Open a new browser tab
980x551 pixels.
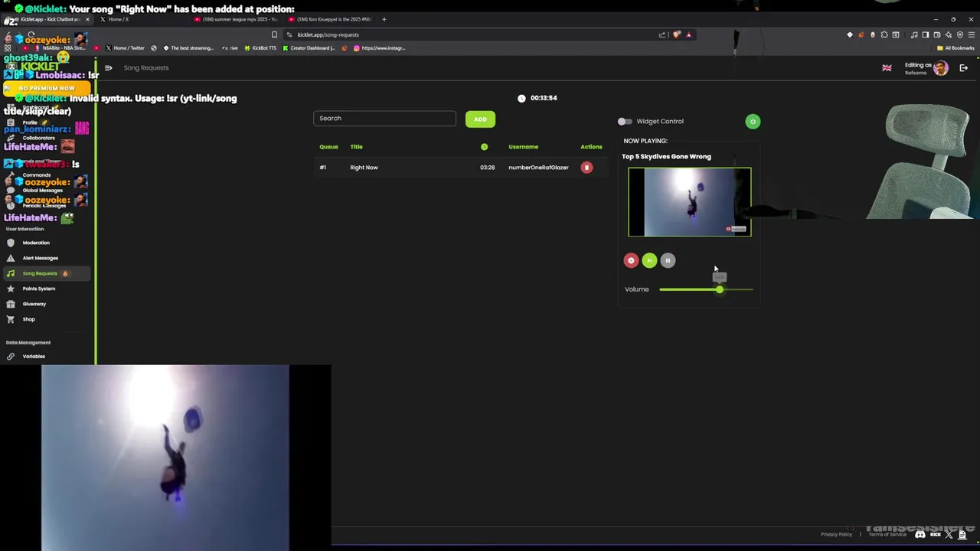click(384, 19)
